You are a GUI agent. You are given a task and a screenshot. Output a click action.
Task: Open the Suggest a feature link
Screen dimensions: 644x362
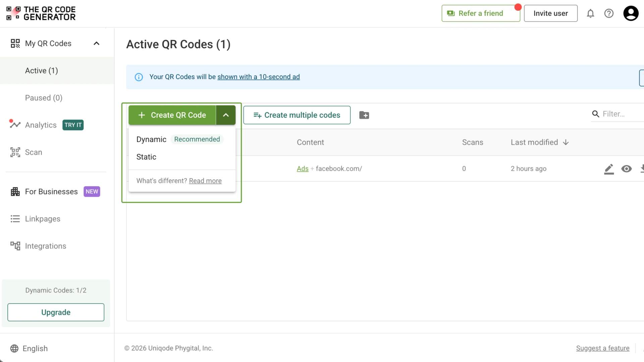pyautogui.click(x=603, y=348)
